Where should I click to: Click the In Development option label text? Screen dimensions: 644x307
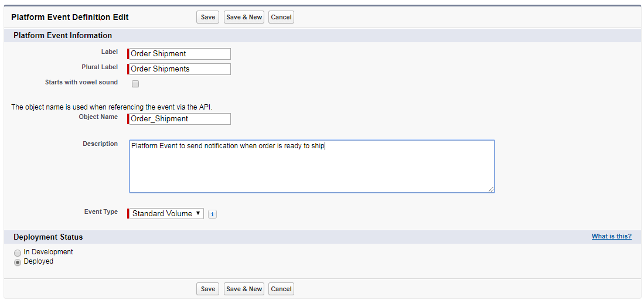pos(49,251)
